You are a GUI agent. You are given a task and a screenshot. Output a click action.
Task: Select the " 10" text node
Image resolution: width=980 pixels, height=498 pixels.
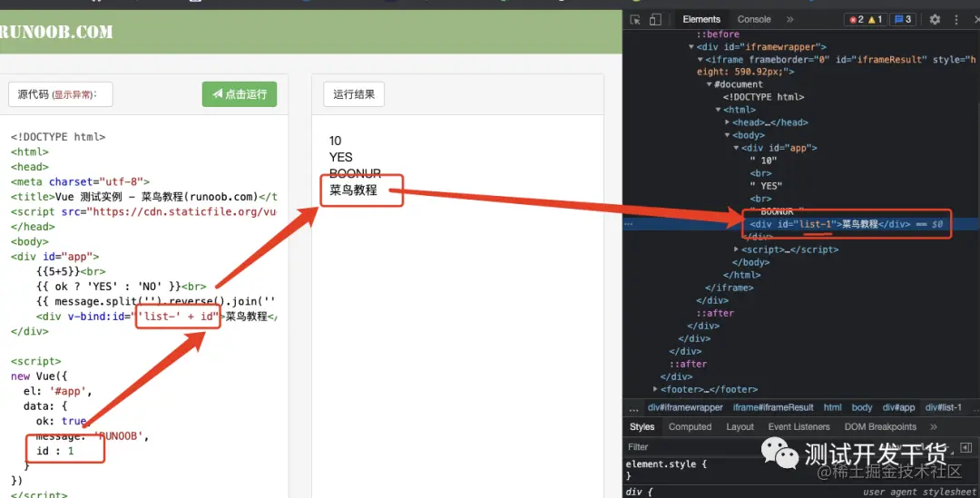763,161
